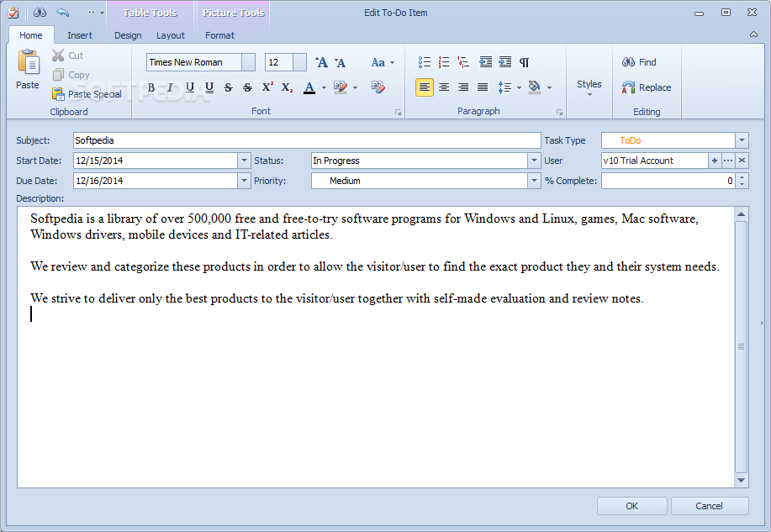Shrink font size with the smaller A icon

(341, 62)
